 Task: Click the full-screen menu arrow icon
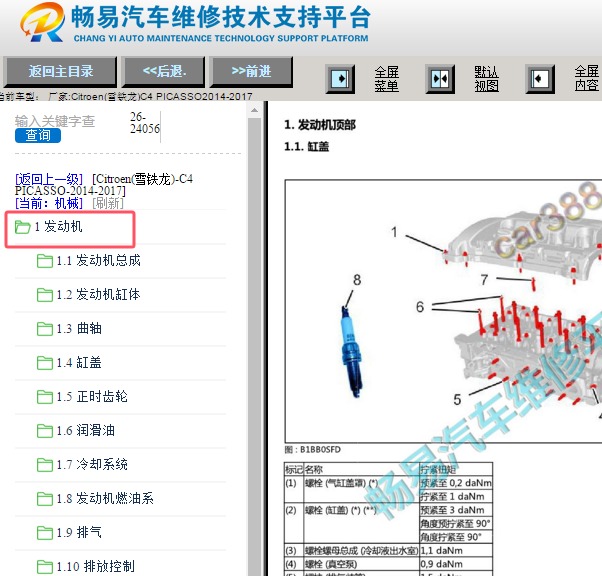point(340,79)
